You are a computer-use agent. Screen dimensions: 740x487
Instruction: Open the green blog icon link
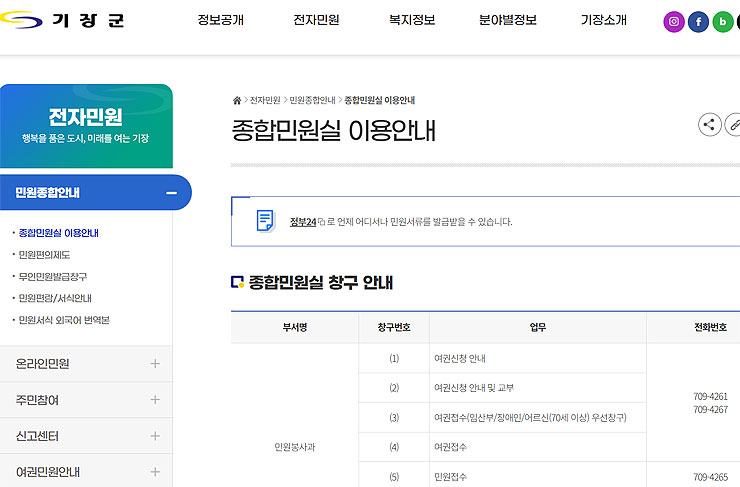(723, 22)
